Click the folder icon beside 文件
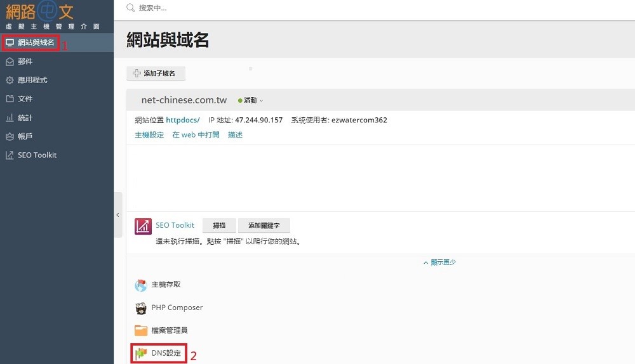The image size is (635, 364). [10, 99]
